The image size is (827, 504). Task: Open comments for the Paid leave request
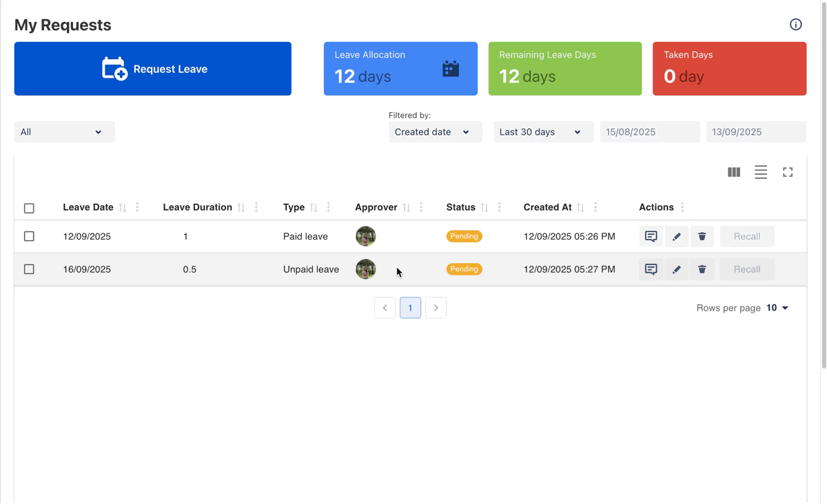coord(651,236)
